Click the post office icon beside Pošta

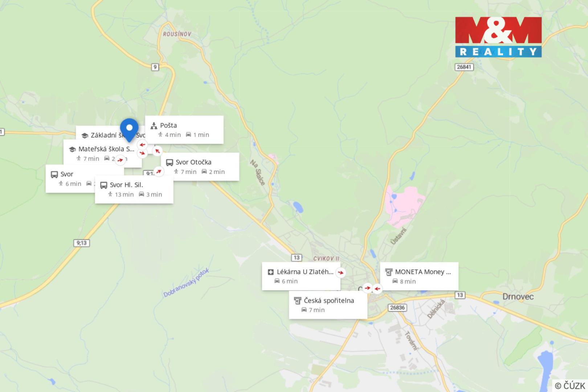[154, 126]
